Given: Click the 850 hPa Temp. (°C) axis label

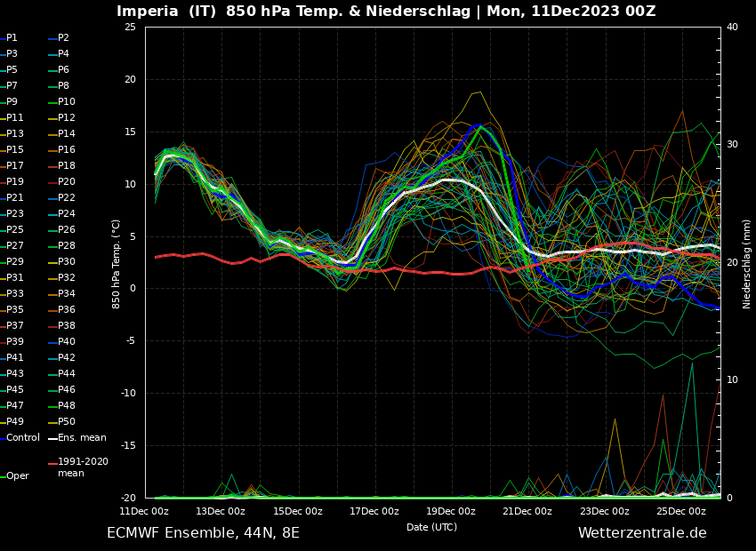Looking at the screenshot, I should [117, 263].
